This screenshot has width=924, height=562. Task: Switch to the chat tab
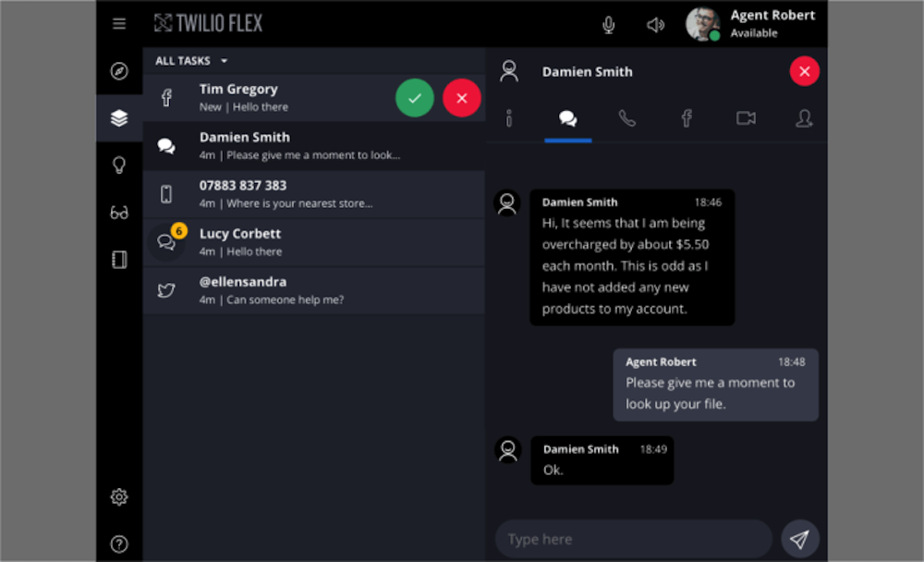(568, 118)
